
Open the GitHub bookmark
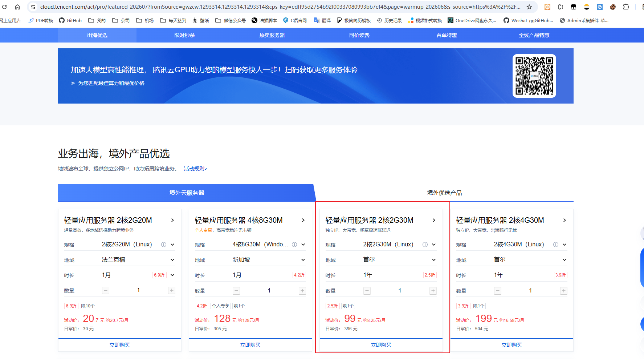(x=70, y=21)
